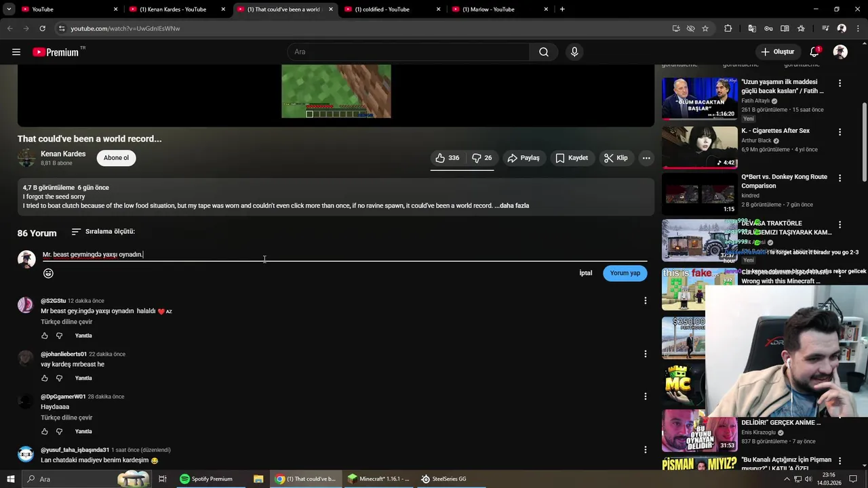Viewport: 868px width, 488px height.
Task: Dislike the @DpGgamerW01 Haydaaaa comment
Action: tap(59, 431)
